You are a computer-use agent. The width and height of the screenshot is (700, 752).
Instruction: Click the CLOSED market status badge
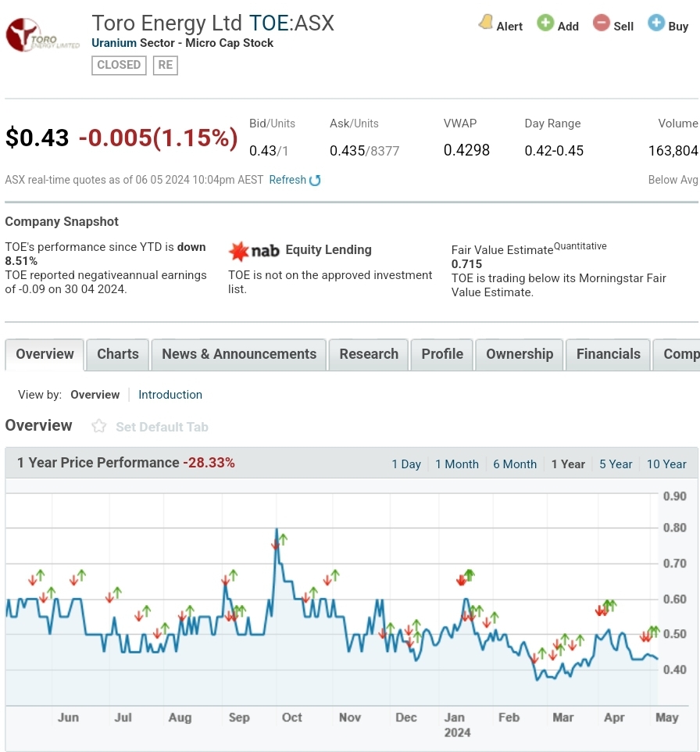point(119,65)
